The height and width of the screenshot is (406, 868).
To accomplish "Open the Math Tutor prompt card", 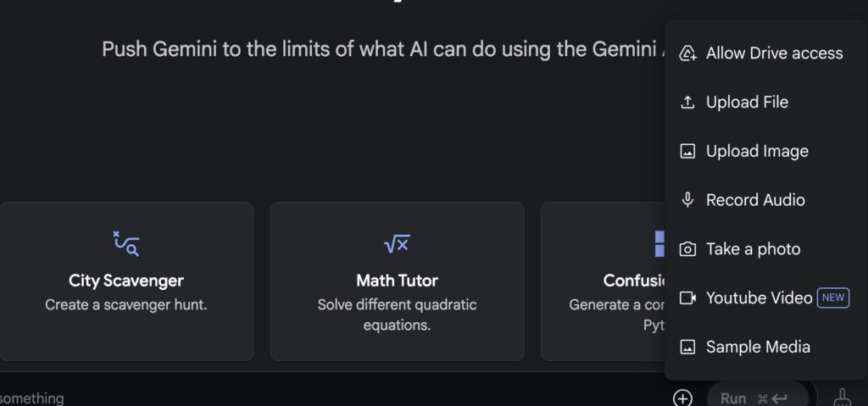I will (397, 281).
